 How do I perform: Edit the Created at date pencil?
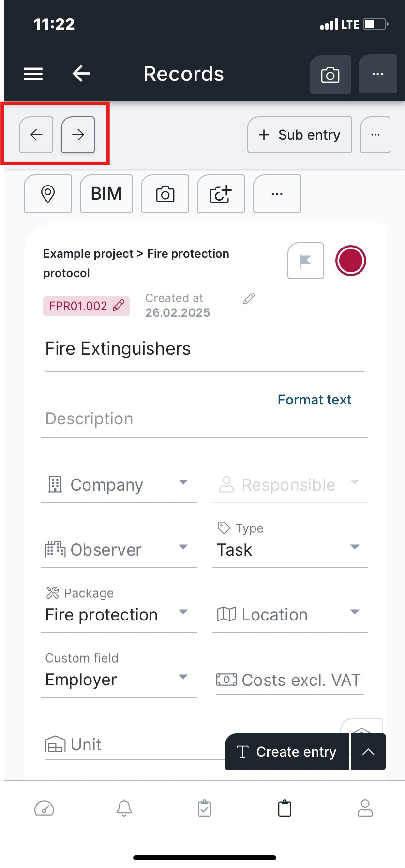coord(249,298)
